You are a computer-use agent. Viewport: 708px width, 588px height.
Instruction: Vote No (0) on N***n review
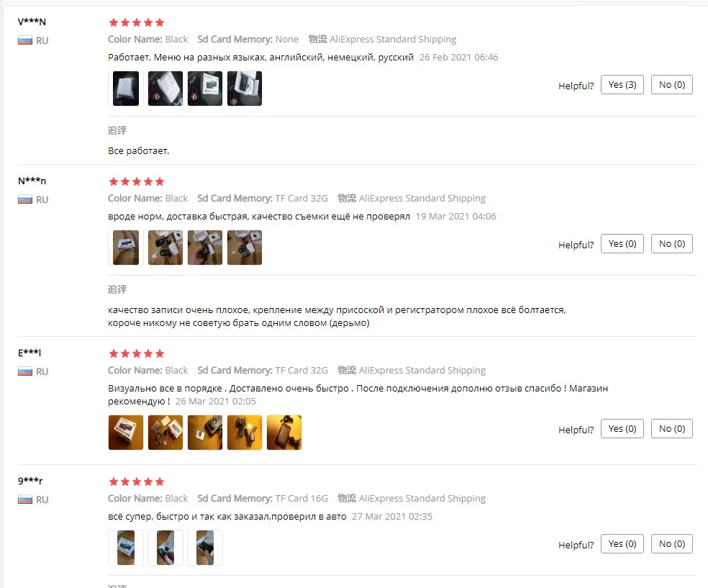(672, 244)
